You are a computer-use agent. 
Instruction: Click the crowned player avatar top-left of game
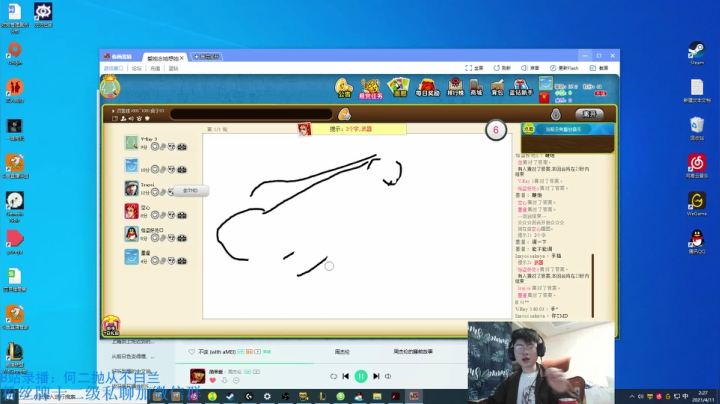(110, 87)
